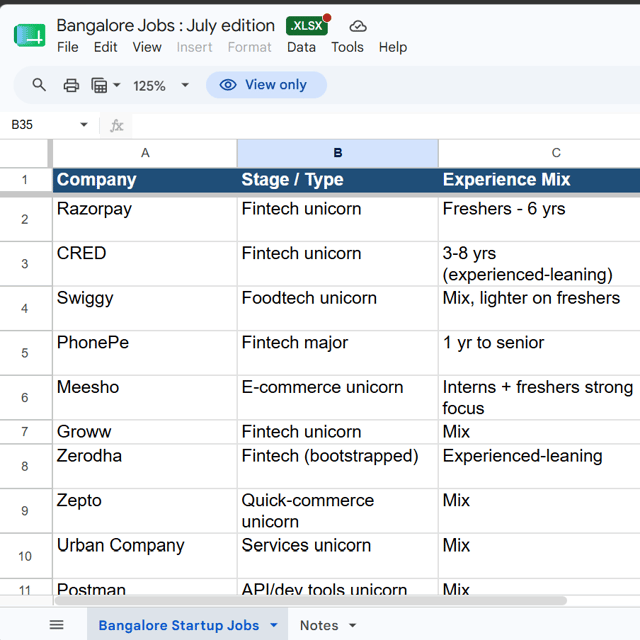Click the greyed Format menu
640x640 pixels.
coord(249,47)
